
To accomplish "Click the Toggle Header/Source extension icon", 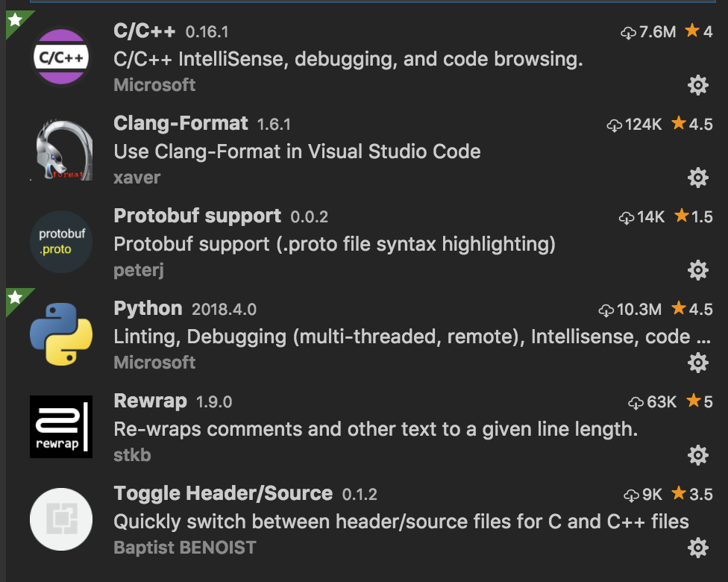I will pyautogui.click(x=61, y=519).
